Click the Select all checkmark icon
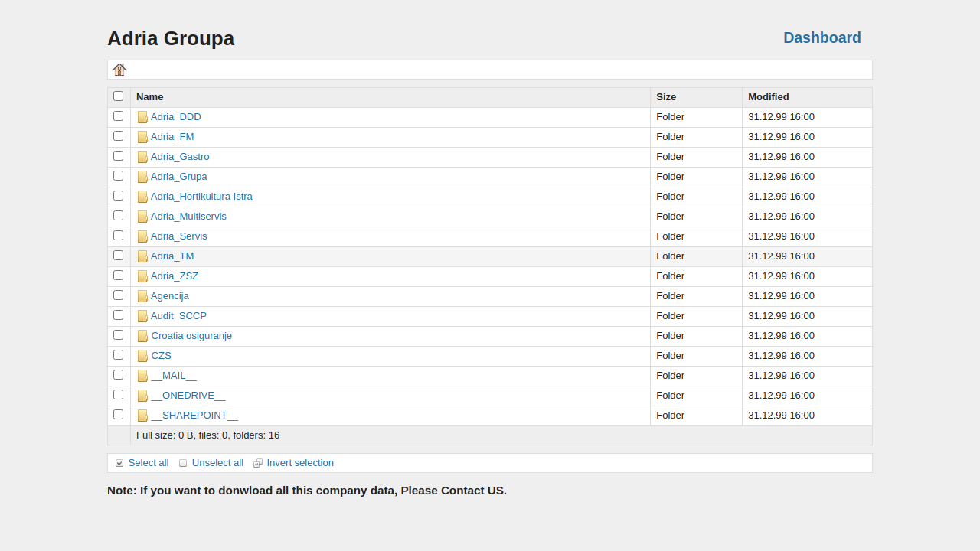 (119, 463)
